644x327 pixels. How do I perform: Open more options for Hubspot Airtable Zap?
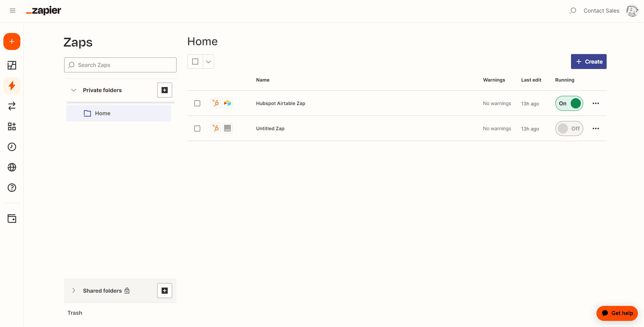[596, 103]
